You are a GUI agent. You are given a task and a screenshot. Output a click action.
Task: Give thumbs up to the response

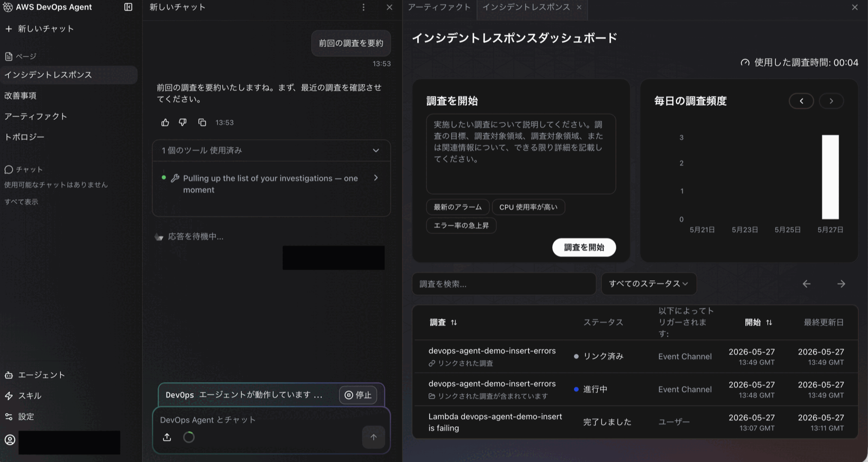point(165,123)
